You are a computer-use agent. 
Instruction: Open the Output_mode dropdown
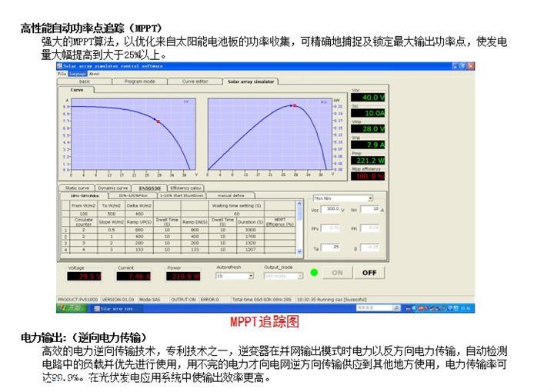point(299,275)
